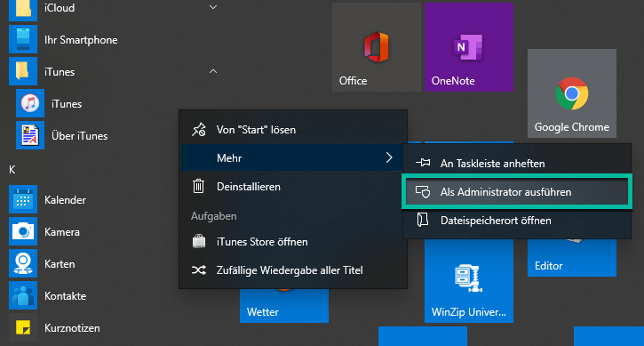Expand the Mehr submenu arrow

(389, 157)
